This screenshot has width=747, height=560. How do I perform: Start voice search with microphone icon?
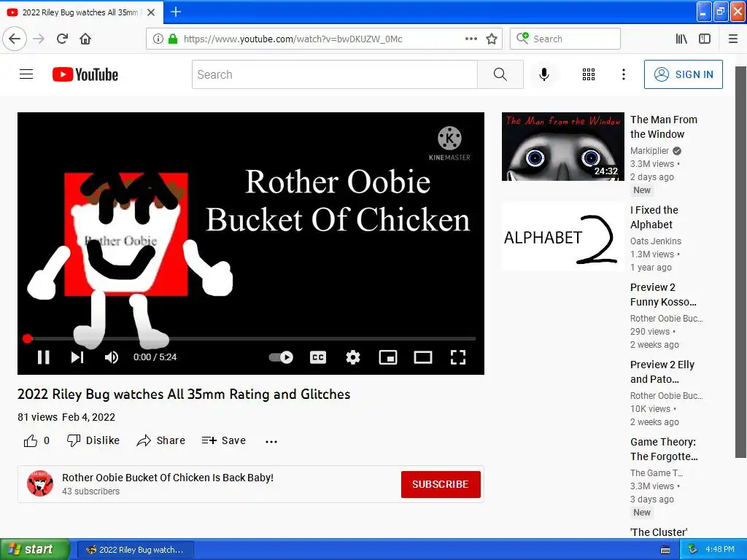point(544,74)
